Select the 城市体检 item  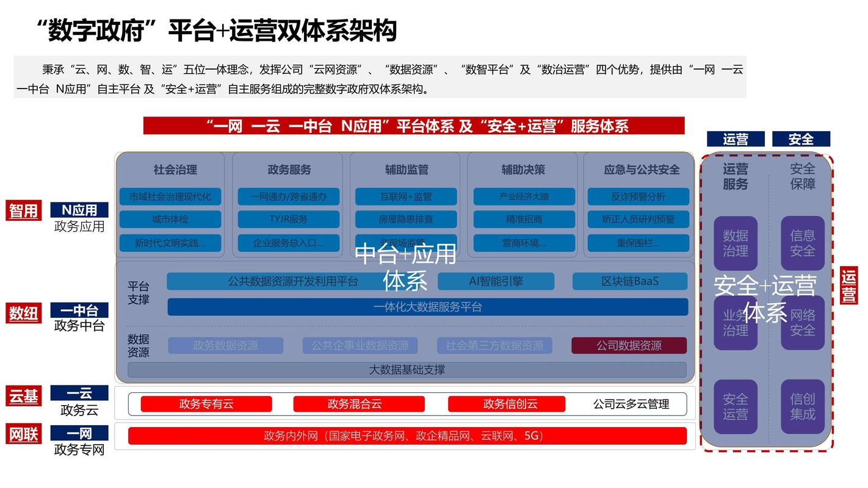tap(170, 219)
